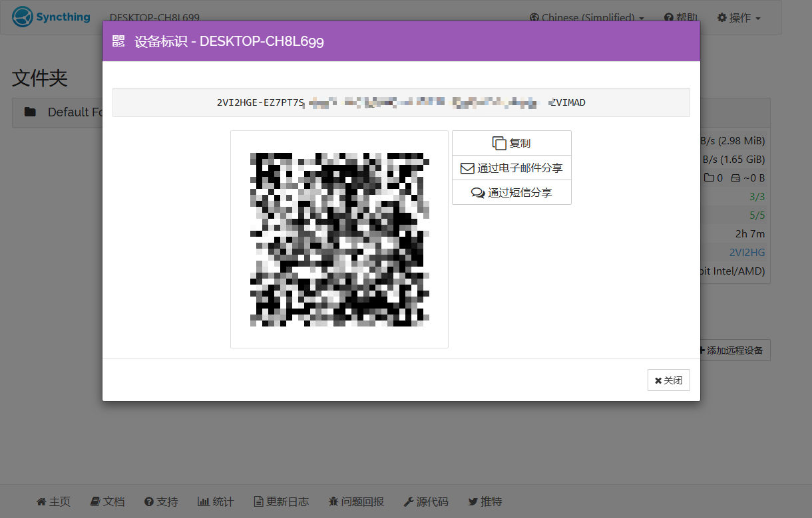Click the 复制 copy button
Image resolution: width=812 pixels, height=518 pixels.
(x=511, y=143)
